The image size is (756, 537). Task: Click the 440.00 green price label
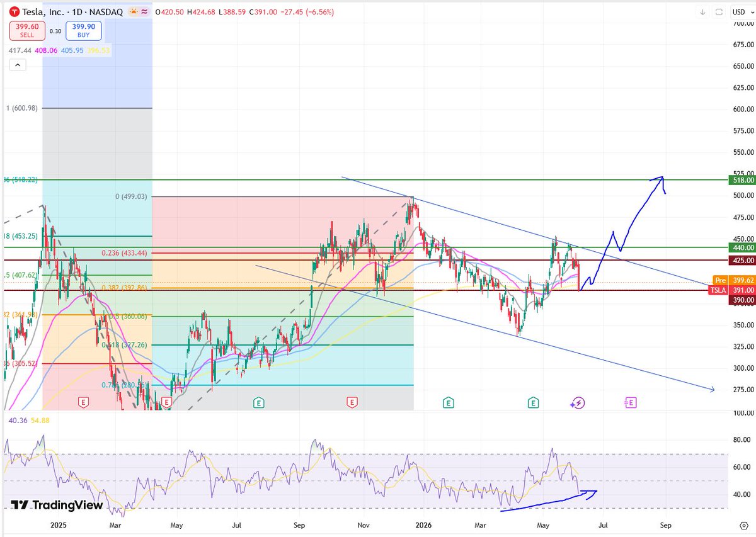[742, 248]
